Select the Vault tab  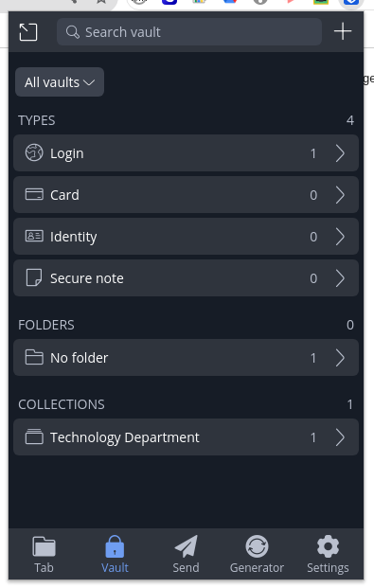click(115, 554)
